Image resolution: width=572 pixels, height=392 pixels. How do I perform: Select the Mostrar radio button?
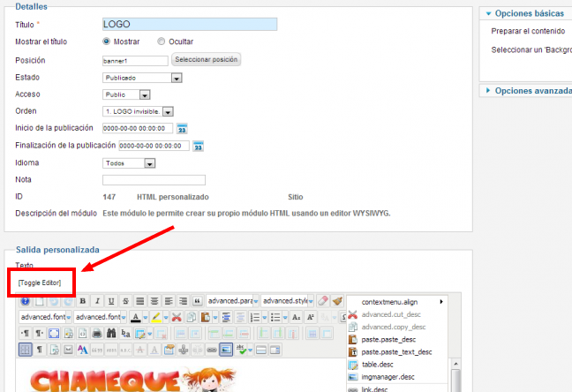pyautogui.click(x=107, y=41)
